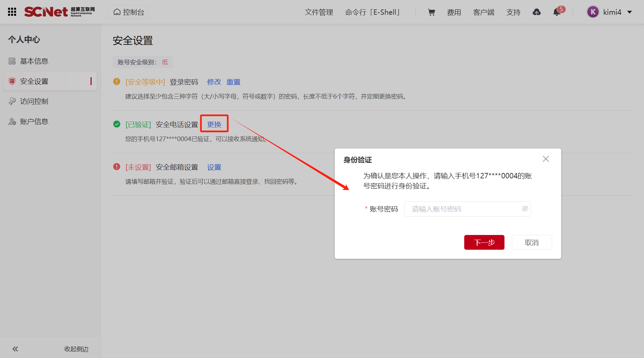Click the shopping cart icon
This screenshot has width=644, height=358.
tap(431, 12)
